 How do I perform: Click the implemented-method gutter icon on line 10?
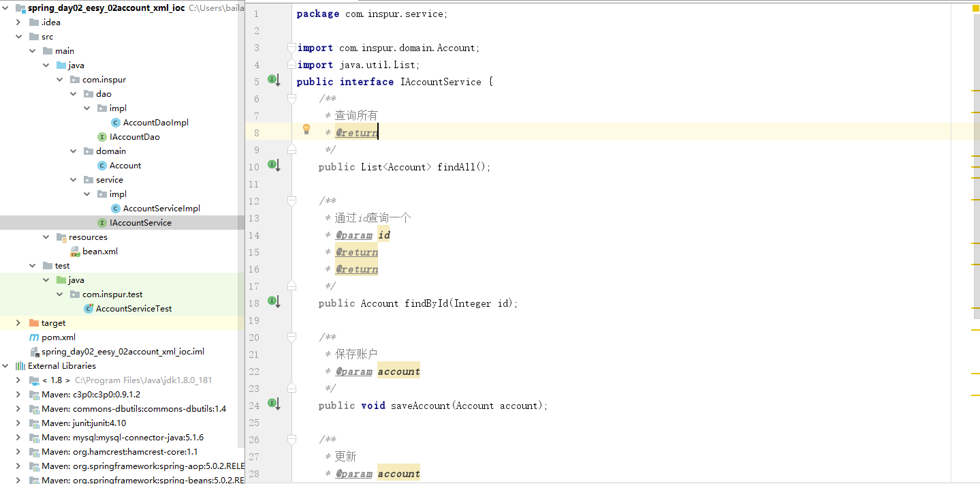click(274, 165)
